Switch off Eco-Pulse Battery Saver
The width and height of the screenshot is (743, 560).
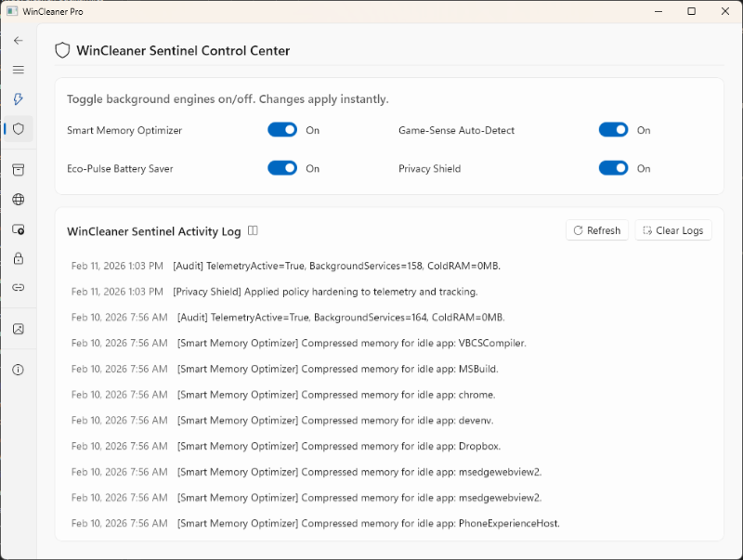click(282, 168)
